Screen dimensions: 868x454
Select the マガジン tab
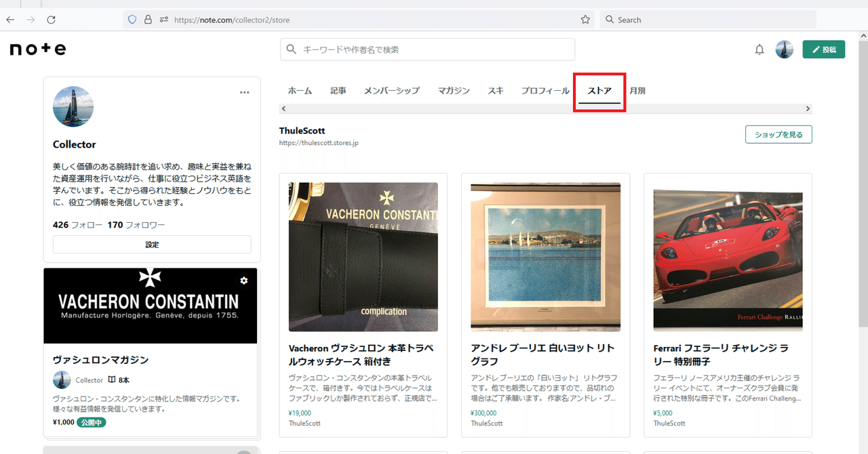coord(454,91)
